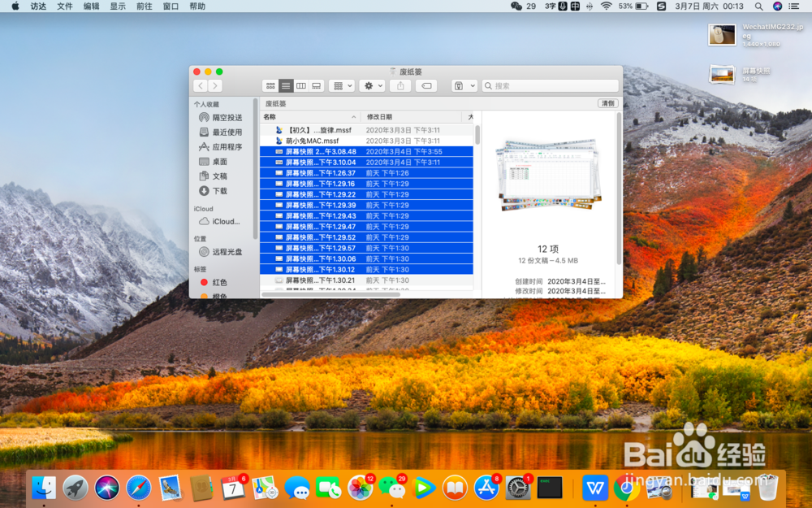This screenshot has height=508, width=812.
Task: Open 文稿 in the sidebar
Action: 214,176
